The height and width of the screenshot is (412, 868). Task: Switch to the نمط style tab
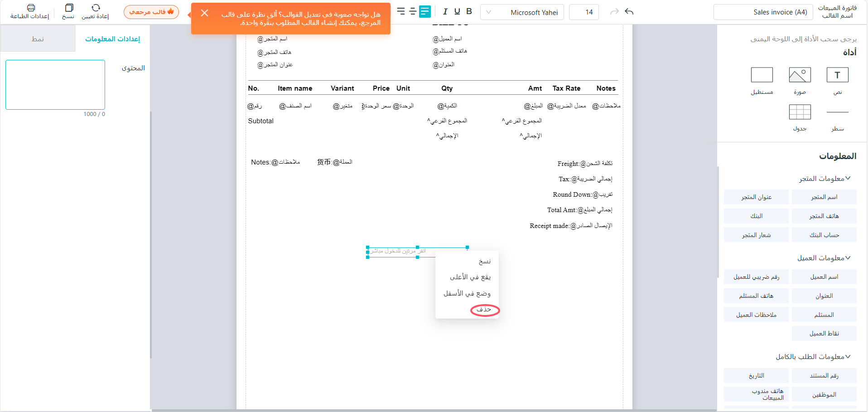click(38, 39)
